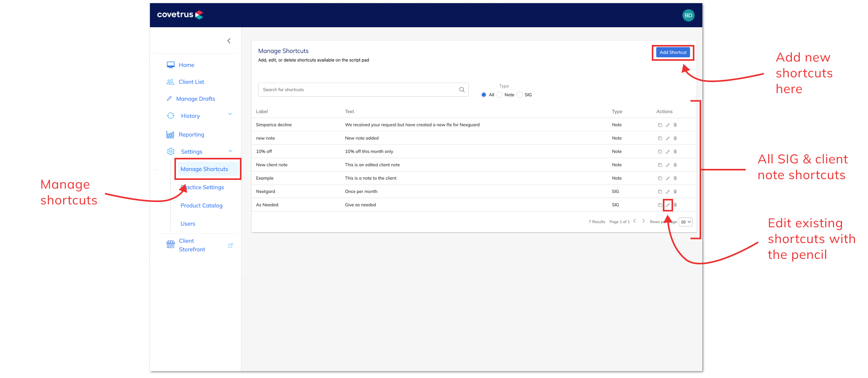Click the search magnifier in the shortcuts search bar

pyautogui.click(x=462, y=90)
